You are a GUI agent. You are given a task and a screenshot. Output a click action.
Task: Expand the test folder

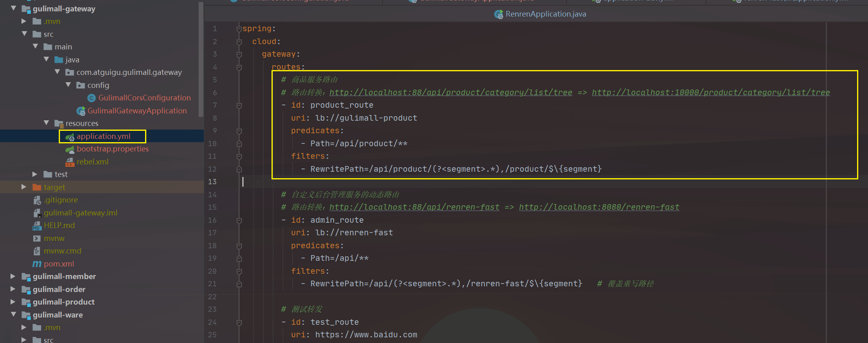[x=35, y=174]
